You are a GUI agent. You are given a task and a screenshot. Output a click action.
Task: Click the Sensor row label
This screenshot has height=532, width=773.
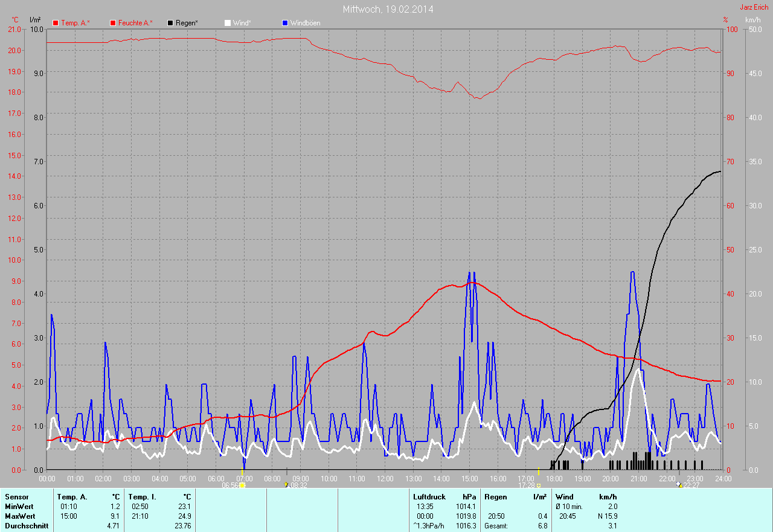(x=16, y=497)
